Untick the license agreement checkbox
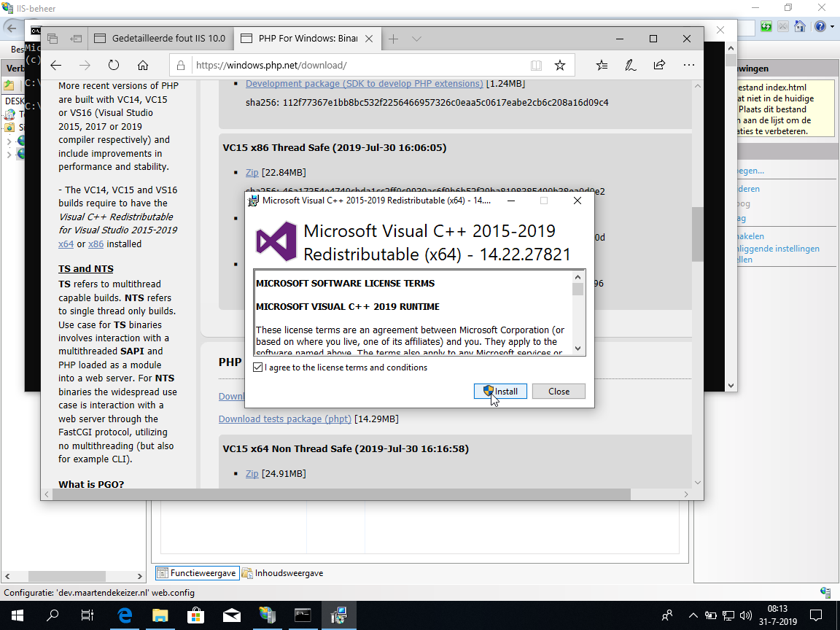This screenshot has height=630, width=840. click(x=258, y=367)
